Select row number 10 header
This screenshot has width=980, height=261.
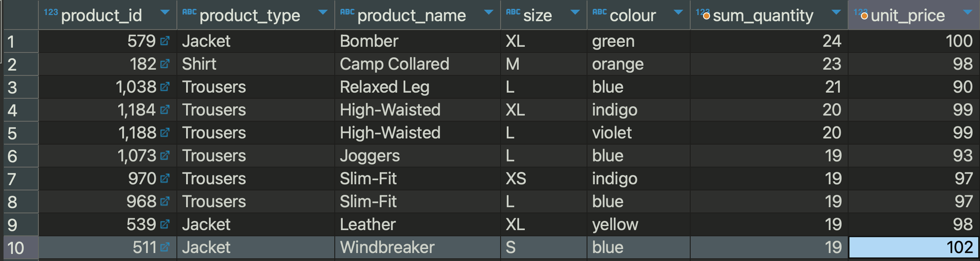pyautogui.click(x=20, y=248)
